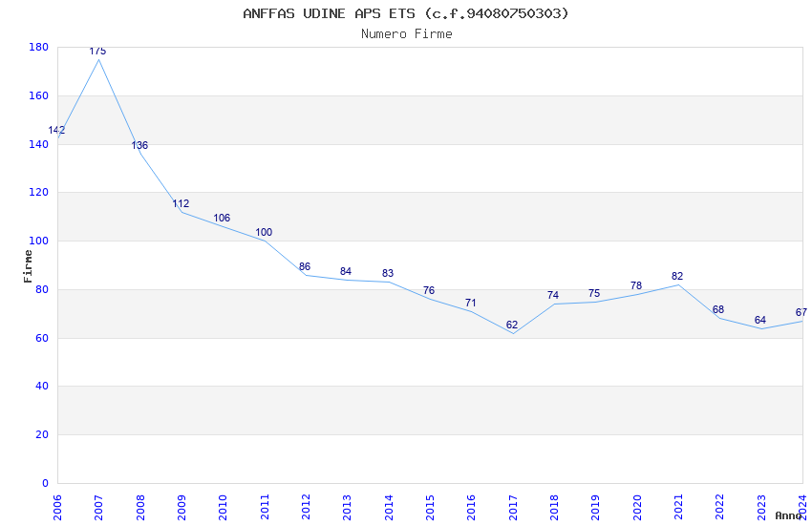This screenshot has width=812, height=525.
Task: Select the x-axis year 2007
Action: pos(98,508)
